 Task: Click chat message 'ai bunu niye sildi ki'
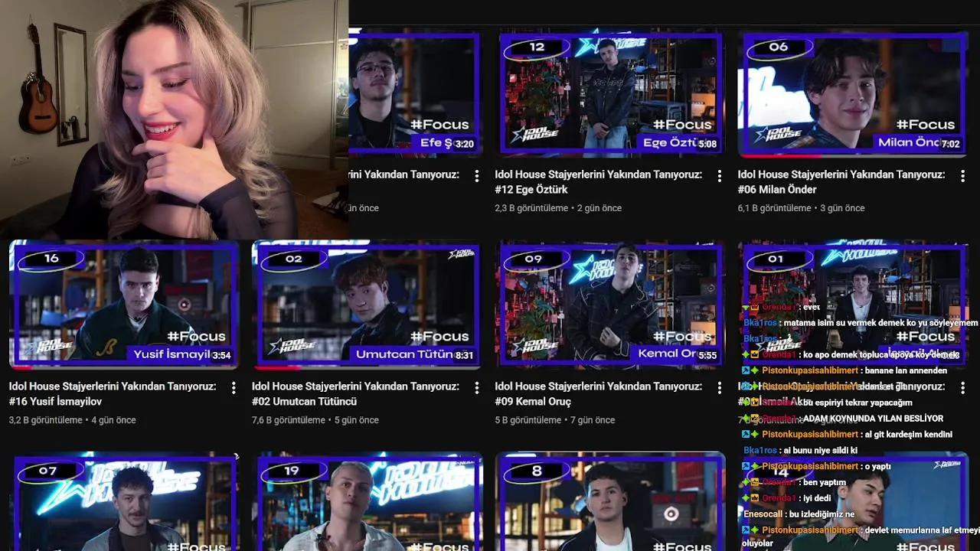click(x=819, y=451)
